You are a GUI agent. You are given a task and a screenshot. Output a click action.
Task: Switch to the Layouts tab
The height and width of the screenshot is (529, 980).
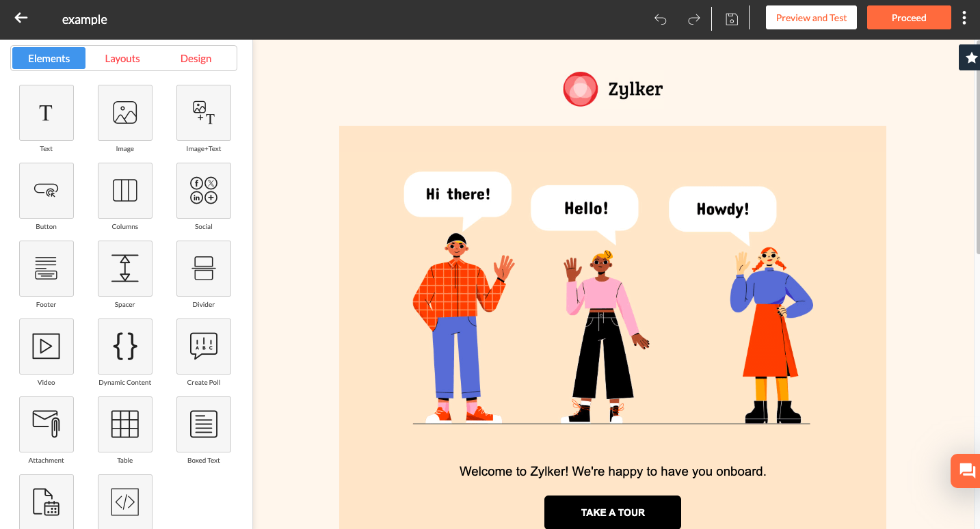pos(122,58)
